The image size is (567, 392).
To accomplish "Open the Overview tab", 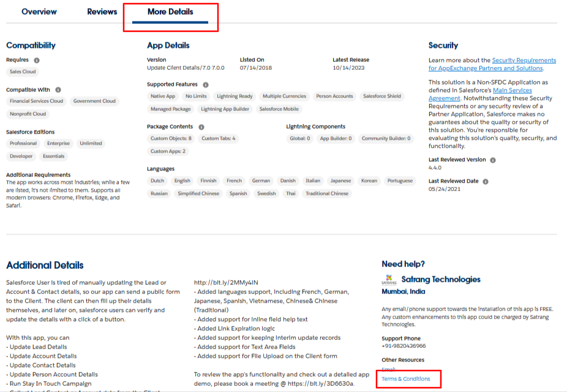I will (39, 12).
